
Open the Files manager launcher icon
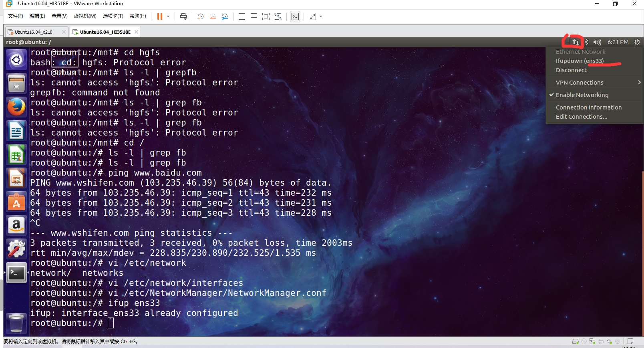(16, 83)
